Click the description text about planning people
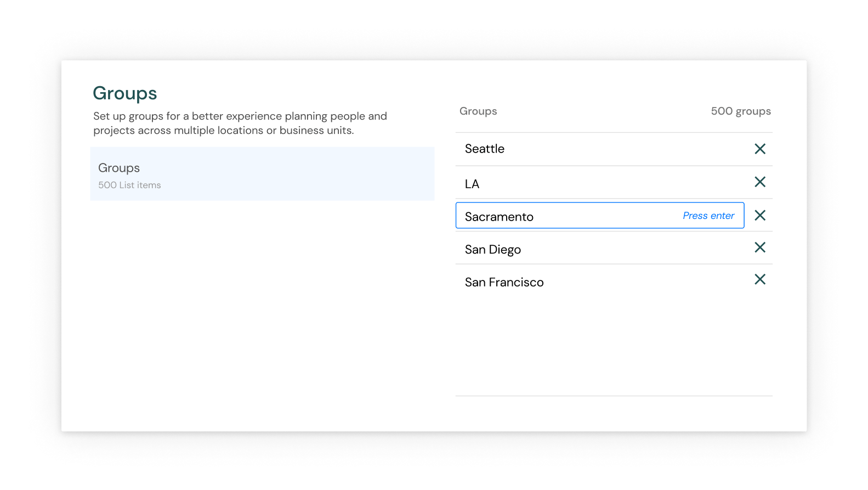This screenshot has height=490, width=868. tap(240, 123)
